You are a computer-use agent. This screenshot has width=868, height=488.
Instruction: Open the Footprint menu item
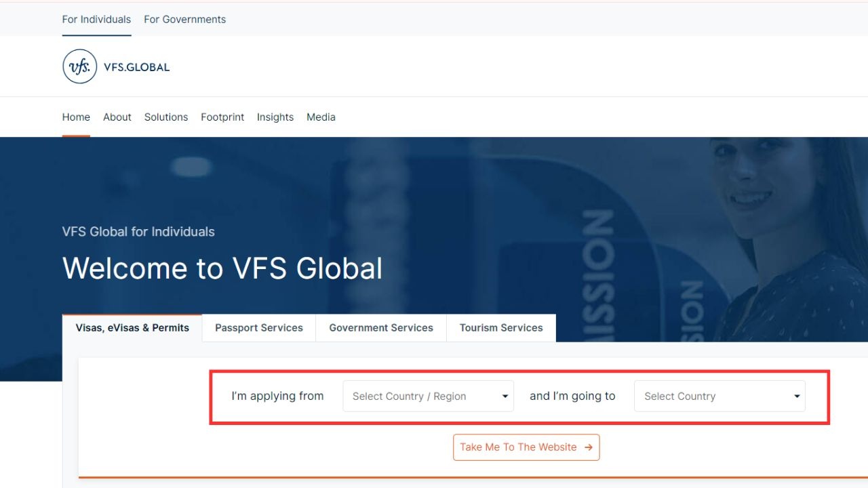point(222,117)
